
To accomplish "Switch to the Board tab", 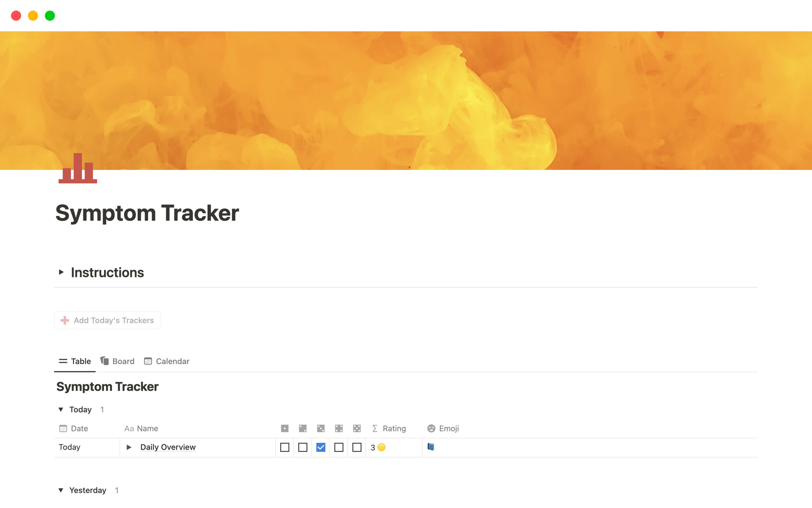I will tap(118, 361).
